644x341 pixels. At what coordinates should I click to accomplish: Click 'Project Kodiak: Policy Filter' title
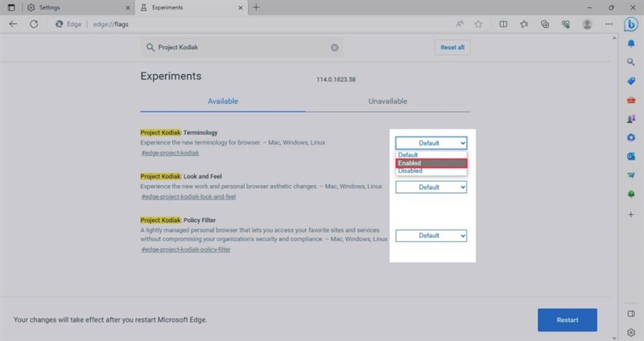pyautogui.click(x=178, y=220)
